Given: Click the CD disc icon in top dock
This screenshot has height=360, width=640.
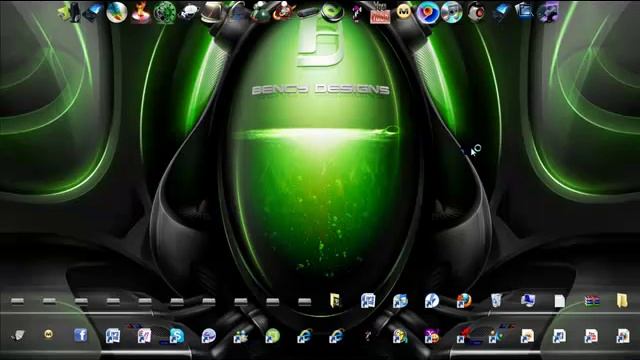Looking at the screenshot, I should click(451, 12).
